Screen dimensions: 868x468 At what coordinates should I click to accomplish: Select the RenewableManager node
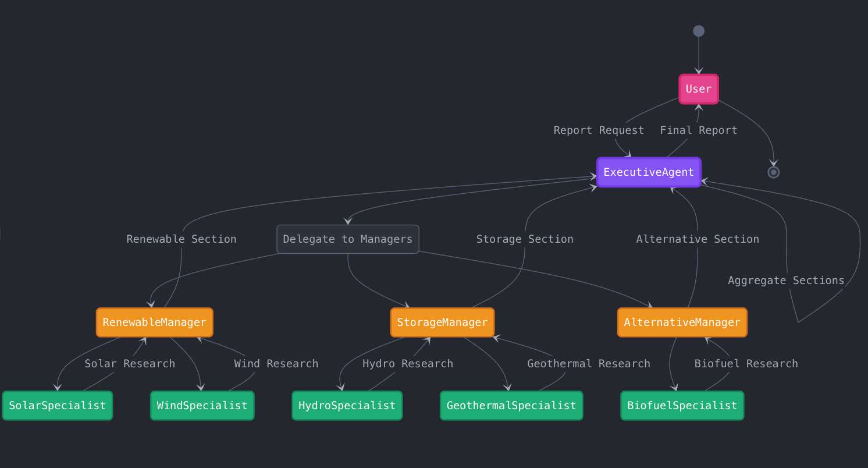154,322
